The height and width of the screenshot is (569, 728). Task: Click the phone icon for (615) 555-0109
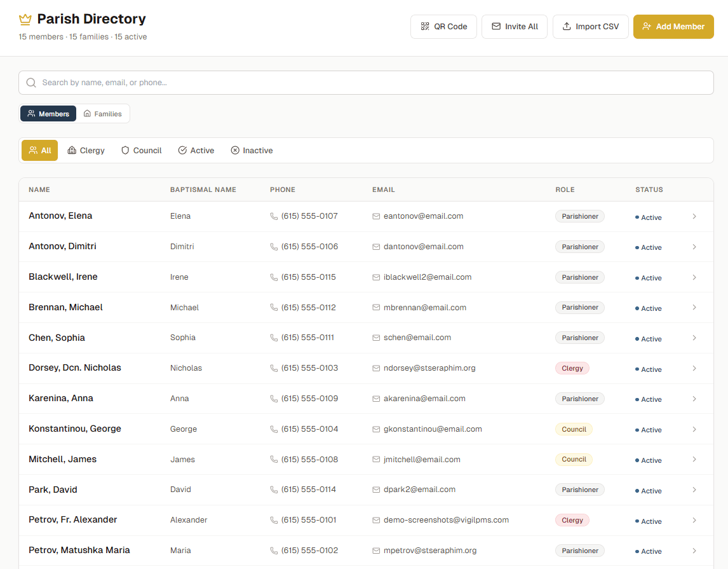pos(274,399)
